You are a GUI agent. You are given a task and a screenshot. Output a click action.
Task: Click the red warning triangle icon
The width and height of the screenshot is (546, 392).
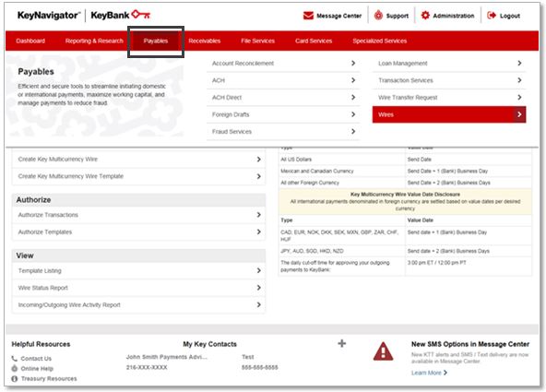click(x=383, y=351)
